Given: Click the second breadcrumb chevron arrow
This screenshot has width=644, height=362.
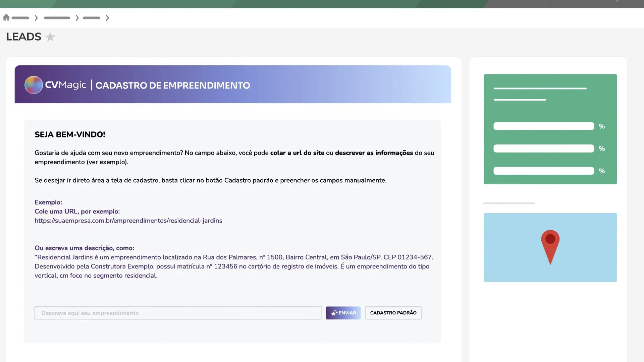Looking at the screenshot, I should pyautogui.click(x=77, y=18).
